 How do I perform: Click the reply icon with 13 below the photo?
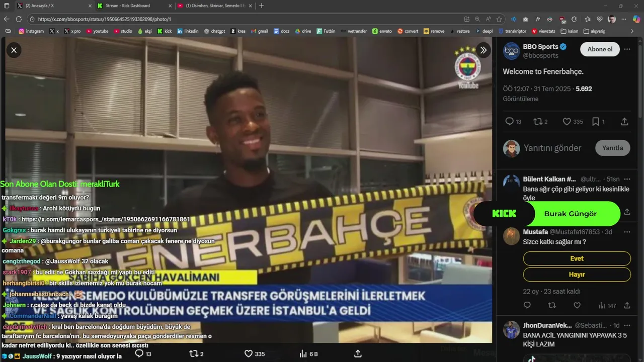(143, 354)
